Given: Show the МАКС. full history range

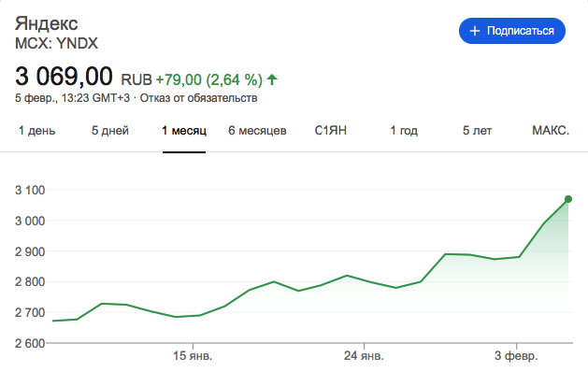Looking at the screenshot, I should (x=551, y=131).
